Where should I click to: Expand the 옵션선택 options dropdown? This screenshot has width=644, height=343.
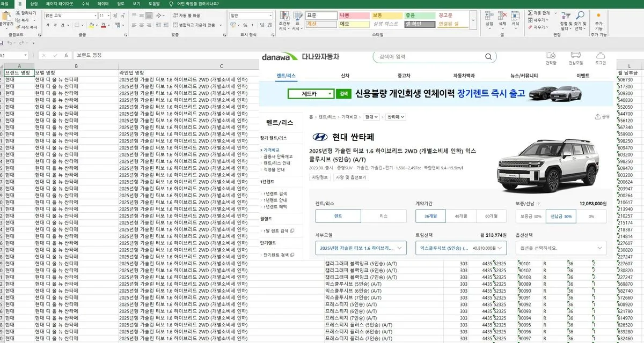561,248
